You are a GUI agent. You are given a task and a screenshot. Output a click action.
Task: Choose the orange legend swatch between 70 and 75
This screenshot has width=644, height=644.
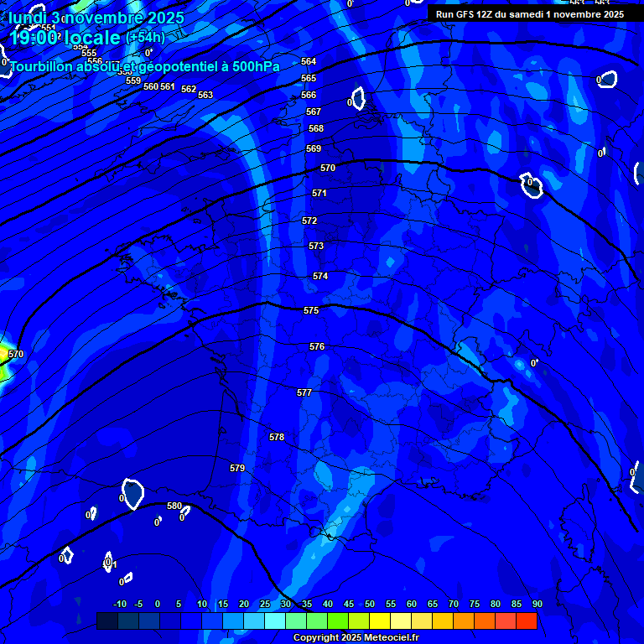[463, 621]
